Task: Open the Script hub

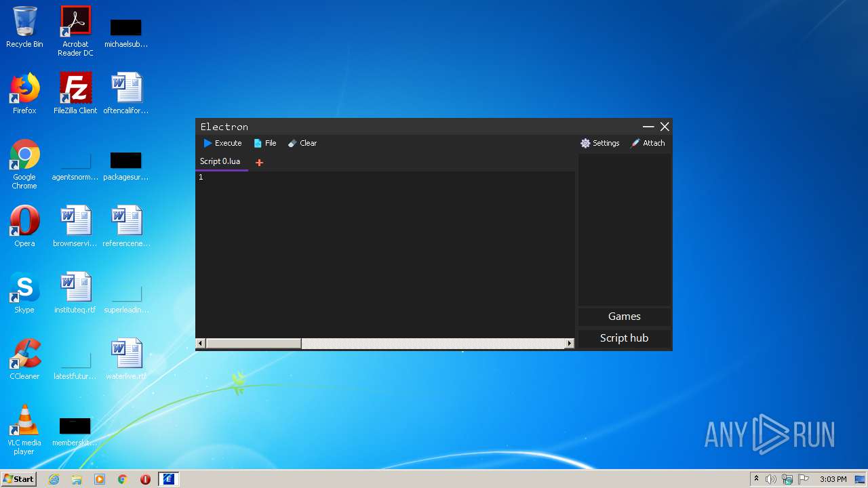Action: click(x=624, y=338)
